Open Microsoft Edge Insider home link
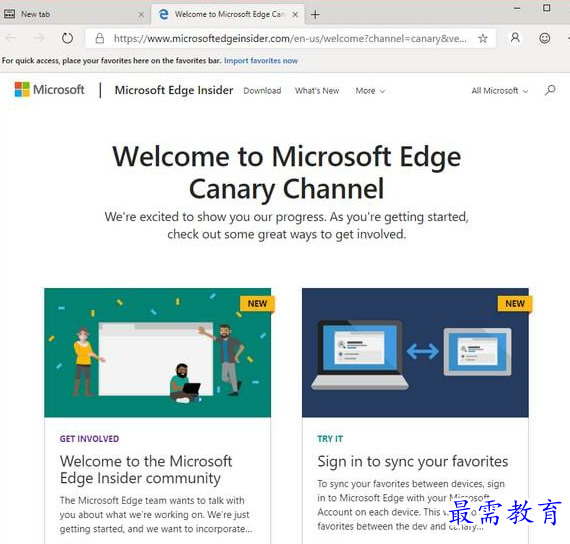570x544 pixels. tap(174, 90)
